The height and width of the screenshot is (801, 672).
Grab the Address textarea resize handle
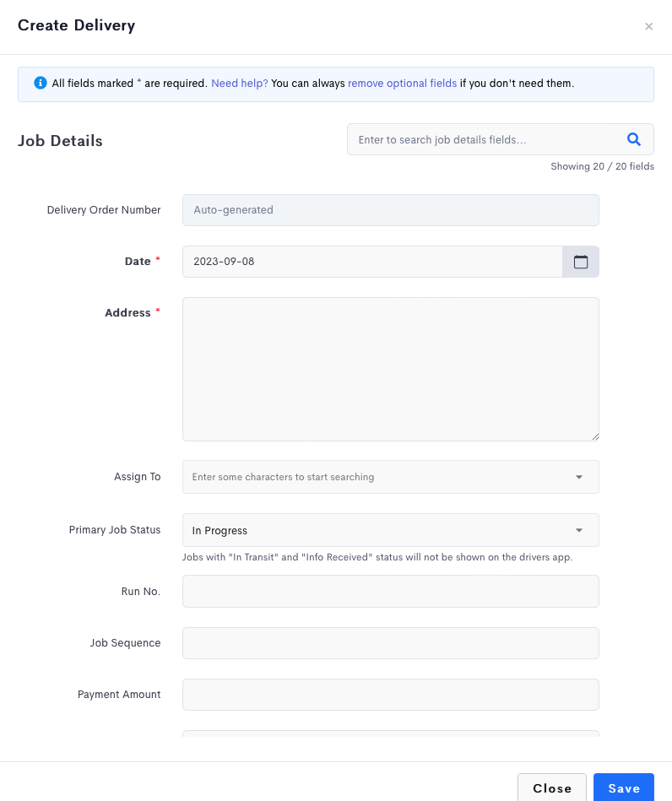pos(595,436)
